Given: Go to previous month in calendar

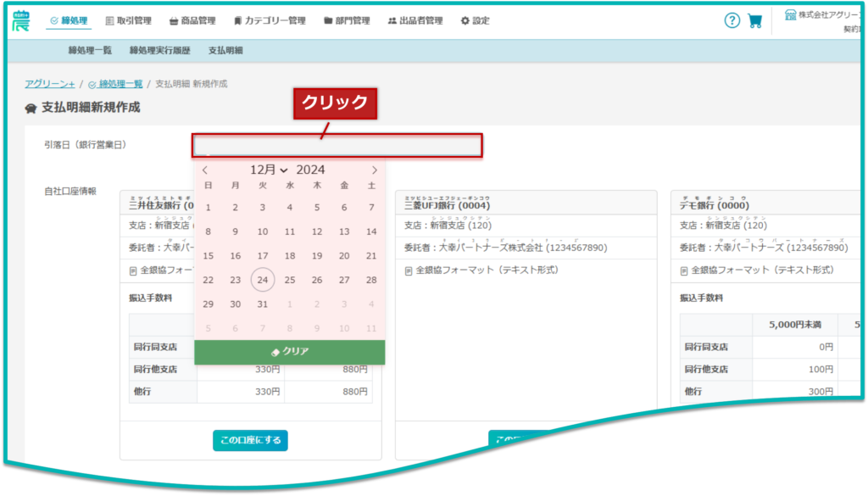Looking at the screenshot, I should coord(205,170).
